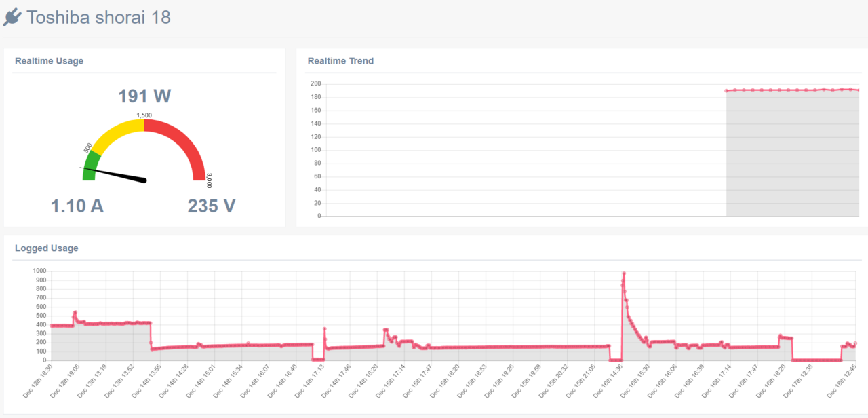This screenshot has height=418, width=868.
Task: Click the power plug icon beside the title
Action: (12, 17)
